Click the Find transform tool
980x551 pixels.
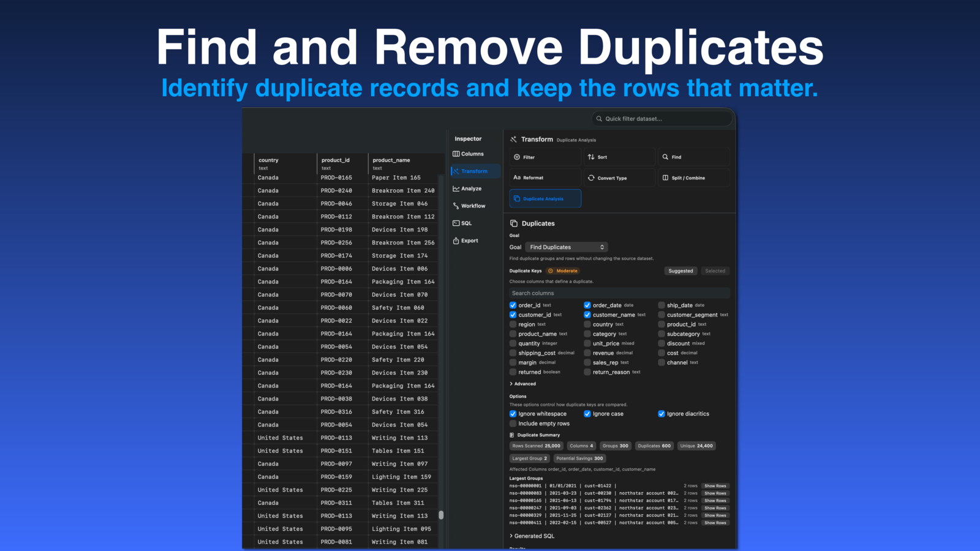pos(694,157)
